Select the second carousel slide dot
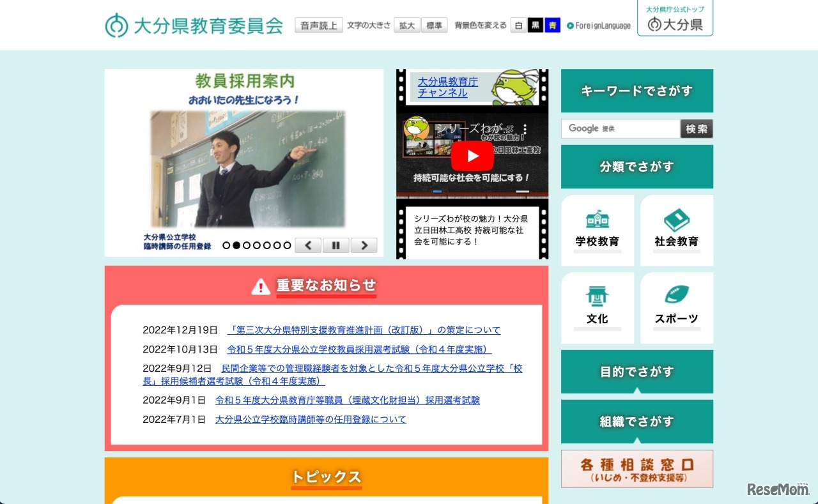Screen dimensions: 818x504 pyautogui.click(x=236, y=245)
